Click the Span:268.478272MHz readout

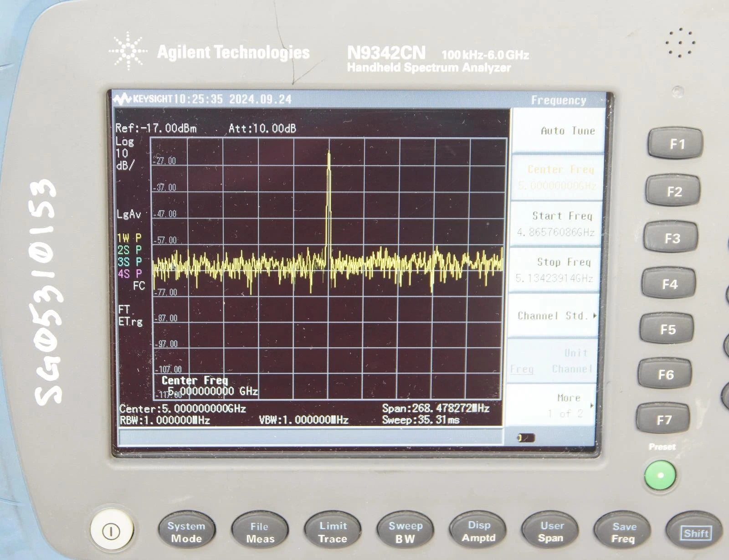click(436, 408)
